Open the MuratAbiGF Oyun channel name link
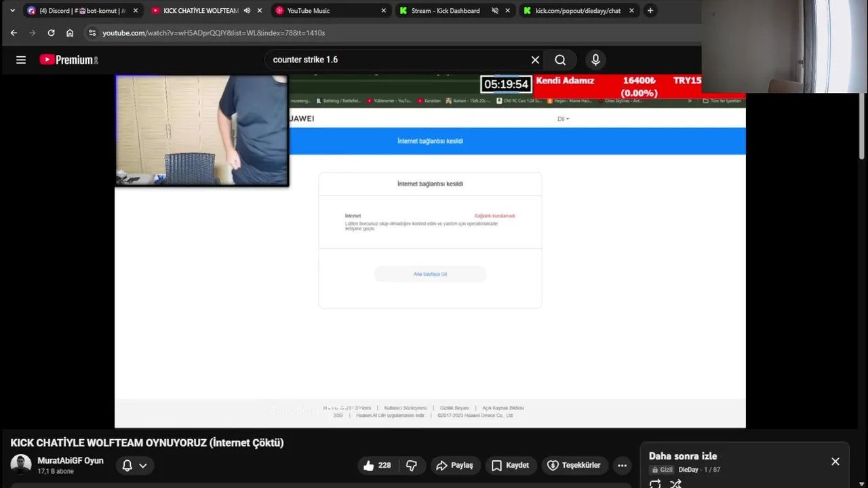Viewport: 868px width, 488px height. point(71,460)
